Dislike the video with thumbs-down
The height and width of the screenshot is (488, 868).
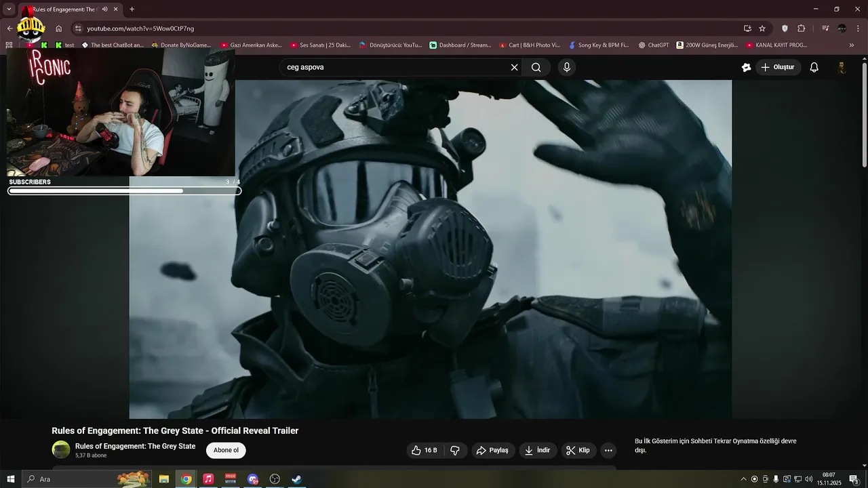(x=455, y=450)
